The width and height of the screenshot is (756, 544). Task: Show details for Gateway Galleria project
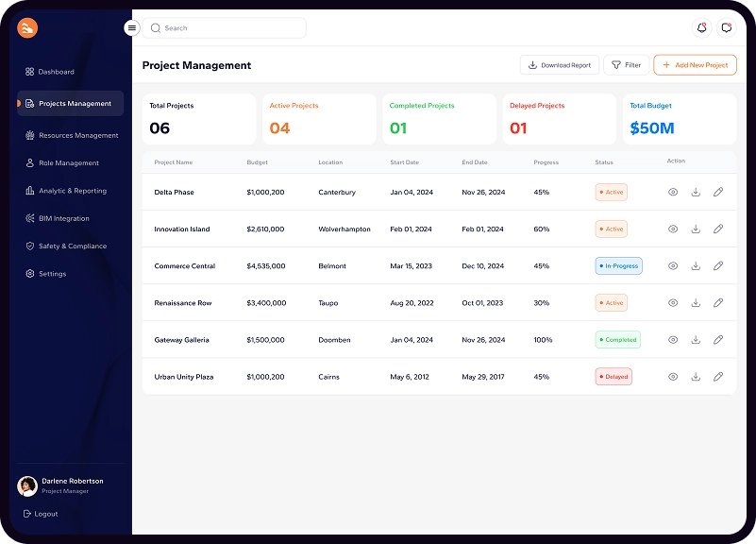(672, 339)
